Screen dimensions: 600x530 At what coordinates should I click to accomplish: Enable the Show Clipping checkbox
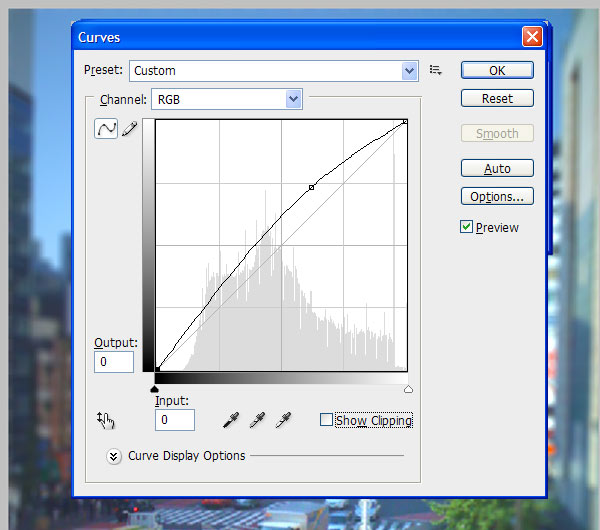pyautogui.click(x=326, y=419)
